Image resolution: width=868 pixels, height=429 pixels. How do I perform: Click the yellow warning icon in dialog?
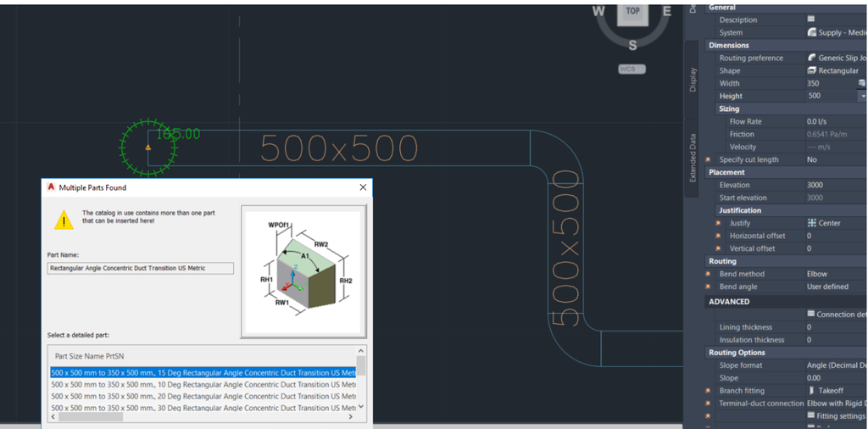coord(64,220)
